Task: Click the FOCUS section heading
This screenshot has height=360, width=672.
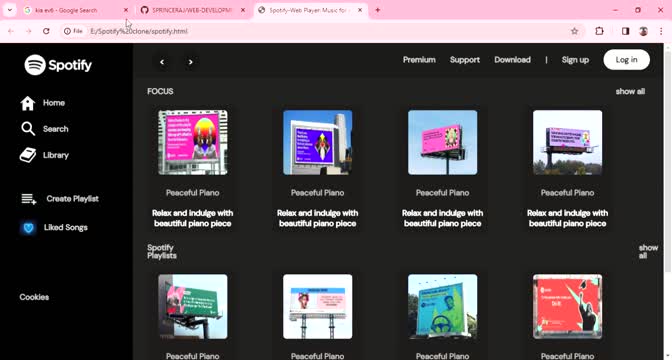Action: pos(160,91)
